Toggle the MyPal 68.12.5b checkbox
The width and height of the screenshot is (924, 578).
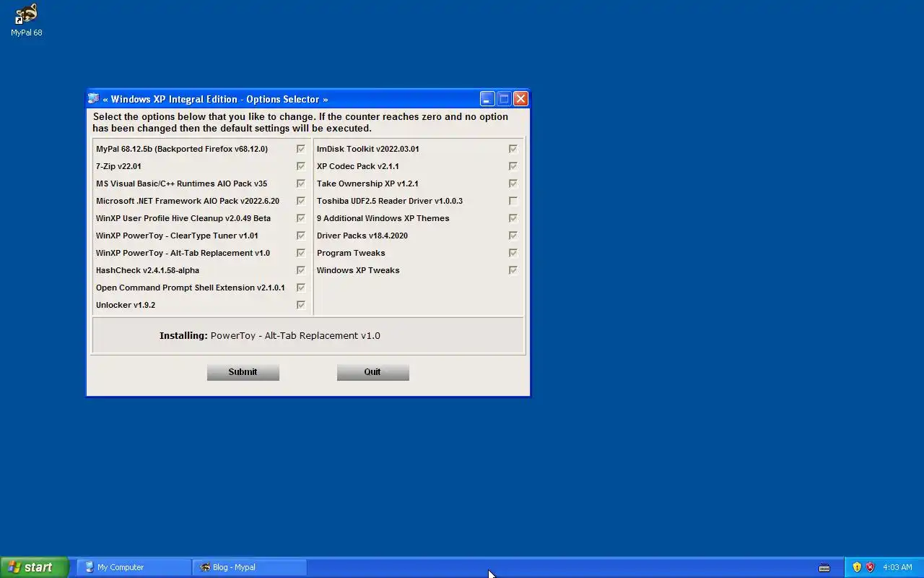pyautogui.click(x=301, y=149)
